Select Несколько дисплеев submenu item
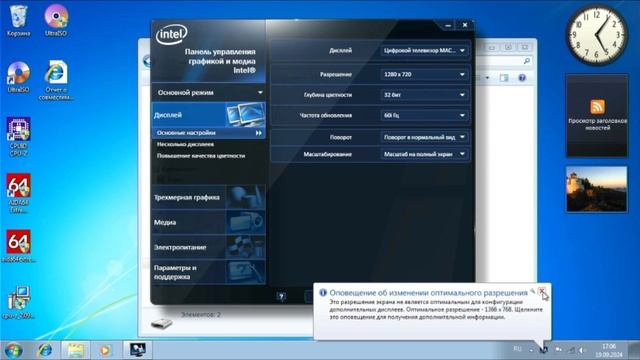The image size is (640, 360). point(185,144)
